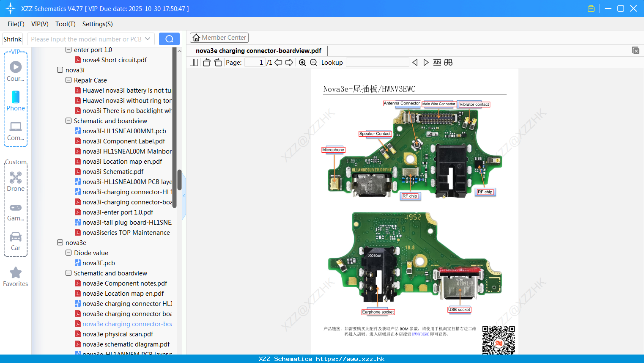Close the PDF tab panel icon at right
The image size is (644, 363).
635,50
